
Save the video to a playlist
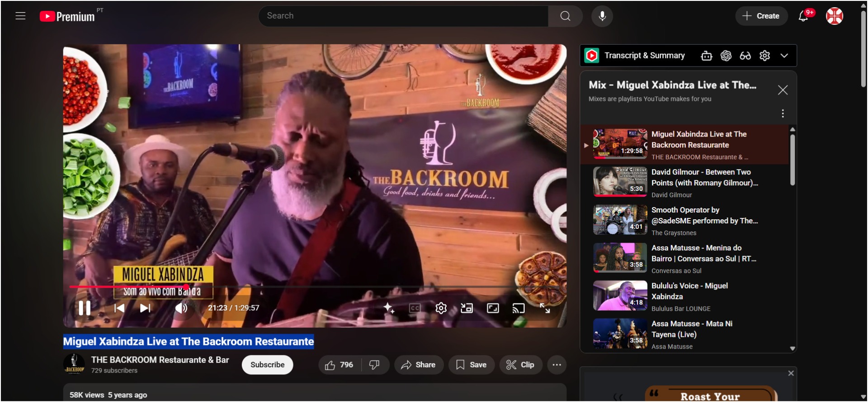(x=472, y=365)
